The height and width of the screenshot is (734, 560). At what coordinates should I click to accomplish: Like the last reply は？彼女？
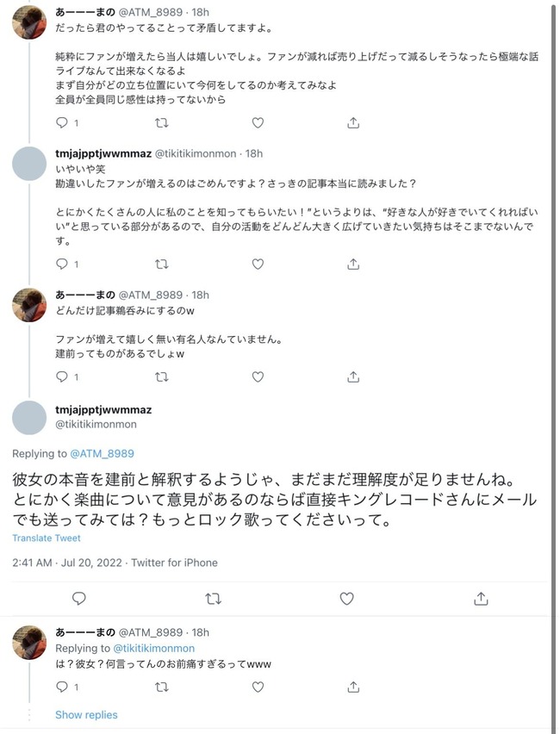pyautogui.click(x=257, y=687)
